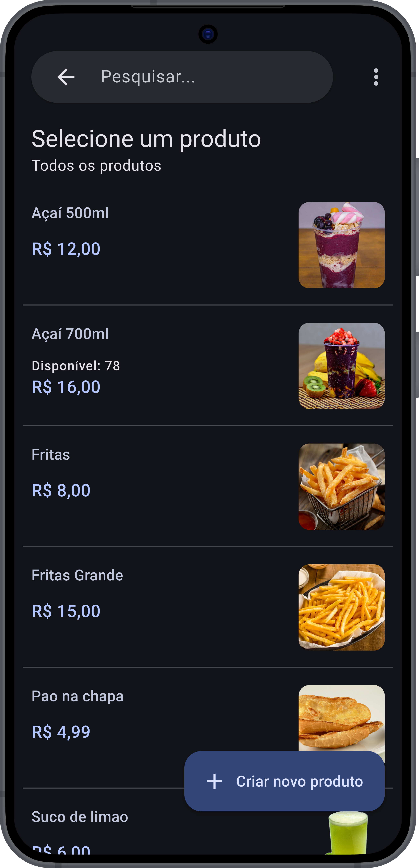The width and height of the screenshot is (419, 868).
Task: Select the Açaí 500ml product name
Action: tap(70, 213)
